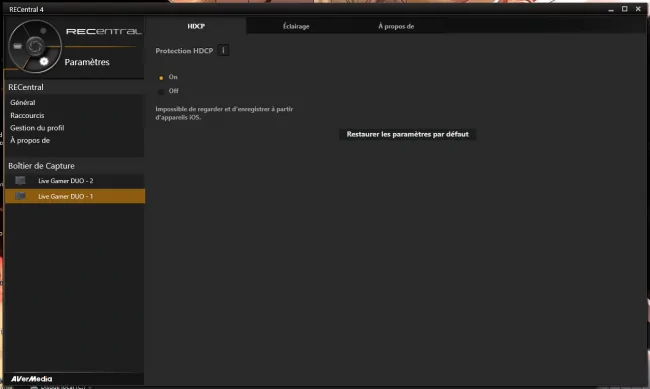Open the file folder mode in the dial
The height and width of the screenshot is (389, 650).
click(17, 46)
